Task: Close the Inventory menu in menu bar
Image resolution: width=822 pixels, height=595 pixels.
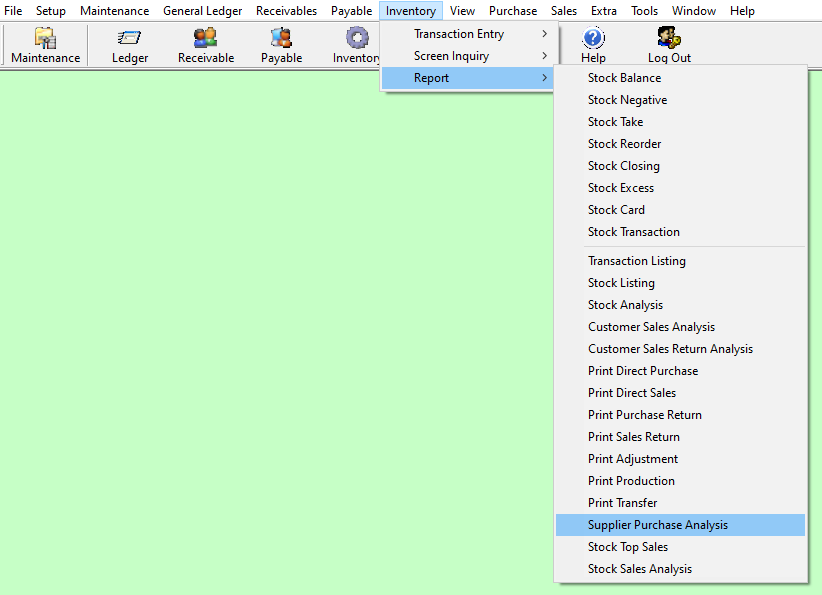Action: pyautogui.click(x=411, y=10)
